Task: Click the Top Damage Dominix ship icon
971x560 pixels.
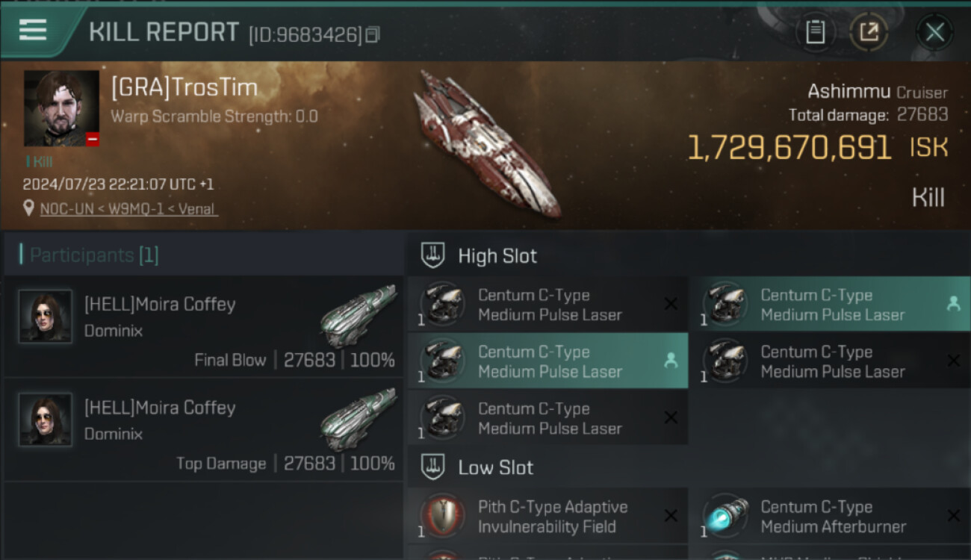Action: click(x=359, y=419)
